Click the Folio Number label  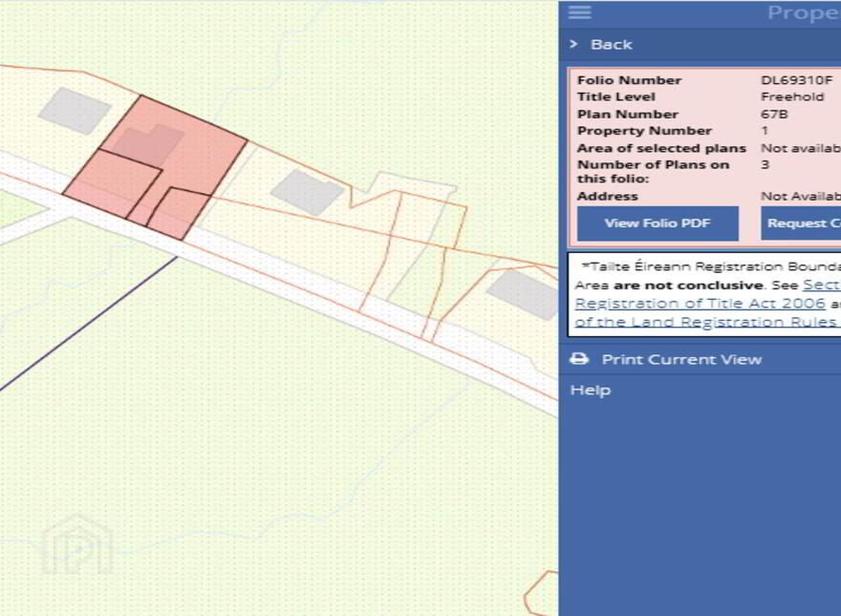point(629,80)
